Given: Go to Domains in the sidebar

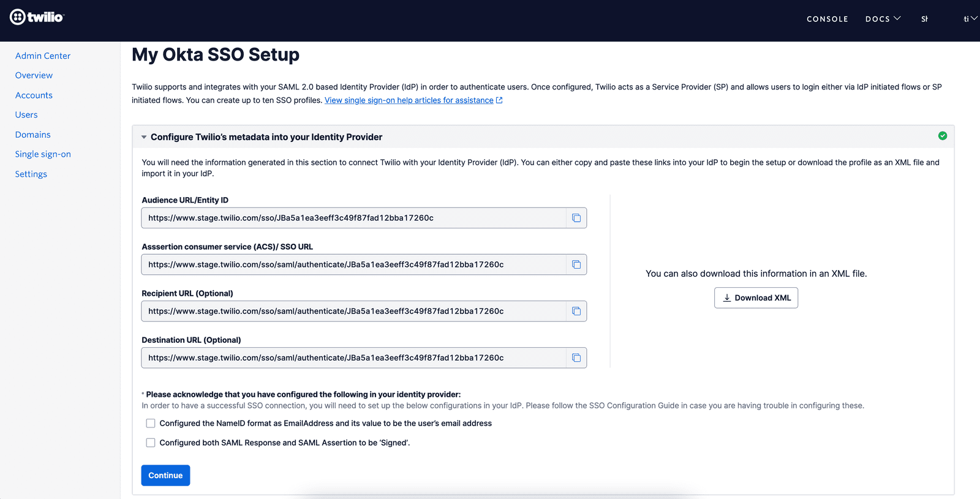Looking at the screenshot, I should point(33,135).
